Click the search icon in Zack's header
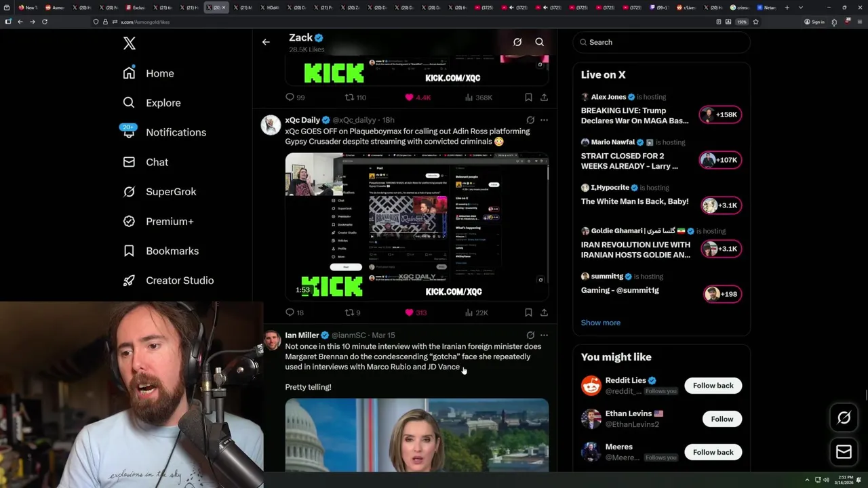Screen dimensions: 868x488 [540, 42]
